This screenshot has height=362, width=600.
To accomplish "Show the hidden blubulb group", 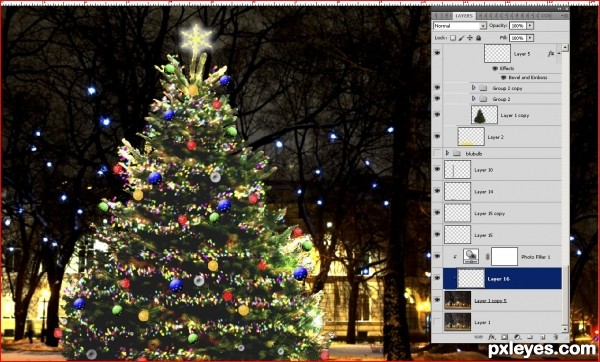I will [x=437, y=153].
